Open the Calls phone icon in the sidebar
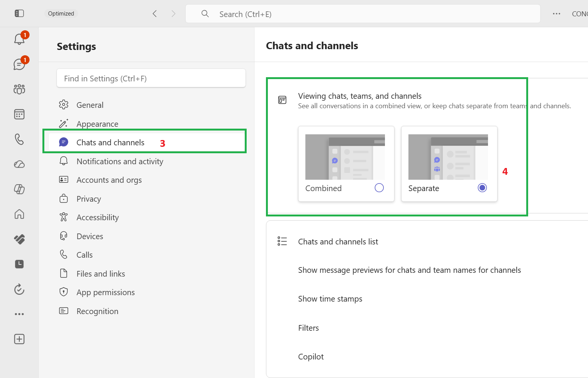Screen dimensions: 588x378 click(19, 139)
